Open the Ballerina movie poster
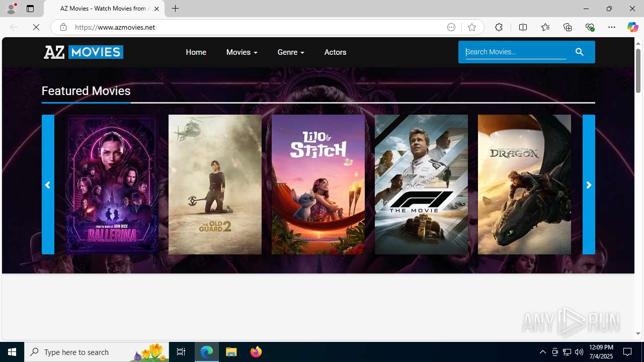644x362 pixels. 112,185
